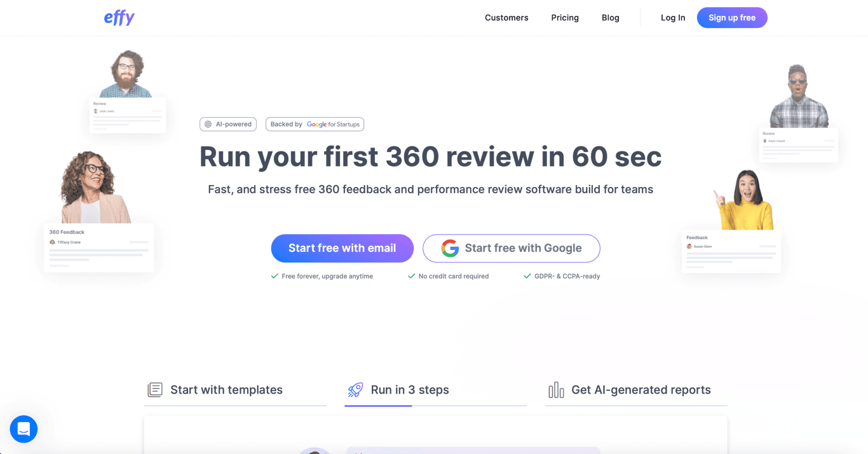868x454 pixels.
Task: Click the bar-chart icon beside Get AI-generated reports
Action: 556,389
